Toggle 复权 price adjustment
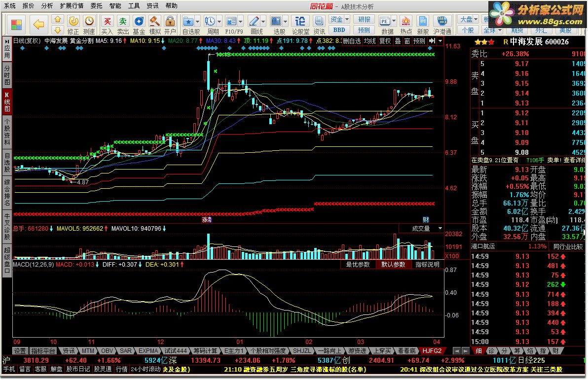 pos(385,41)
